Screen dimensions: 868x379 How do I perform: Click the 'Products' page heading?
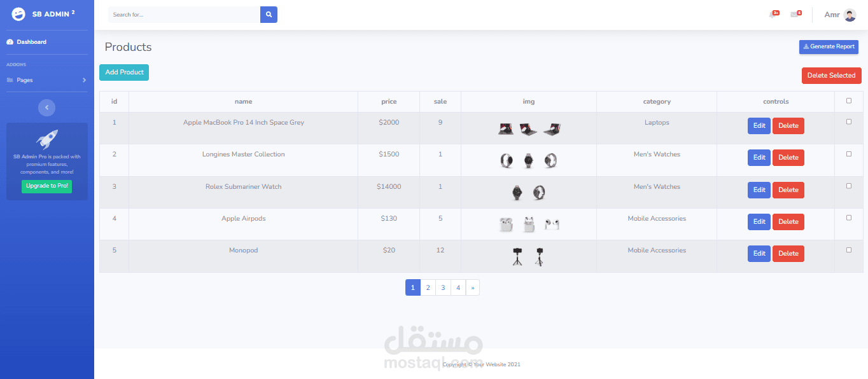[128, 47]
